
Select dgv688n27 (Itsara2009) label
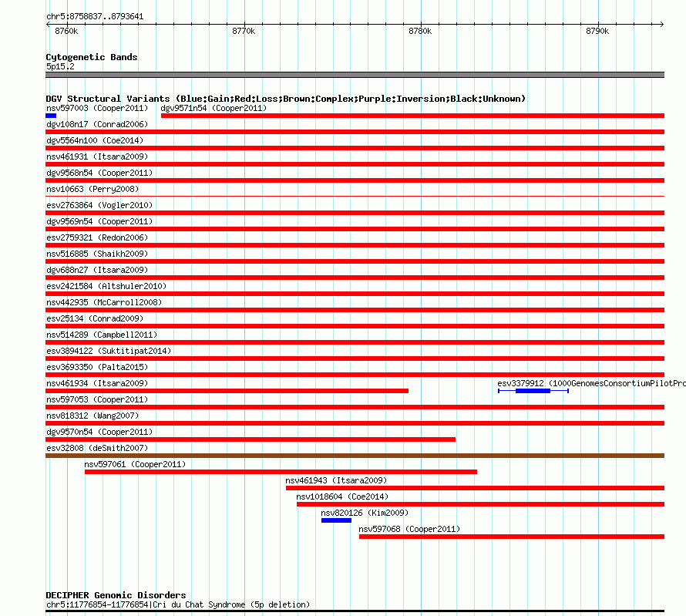(x=97, y=270)
